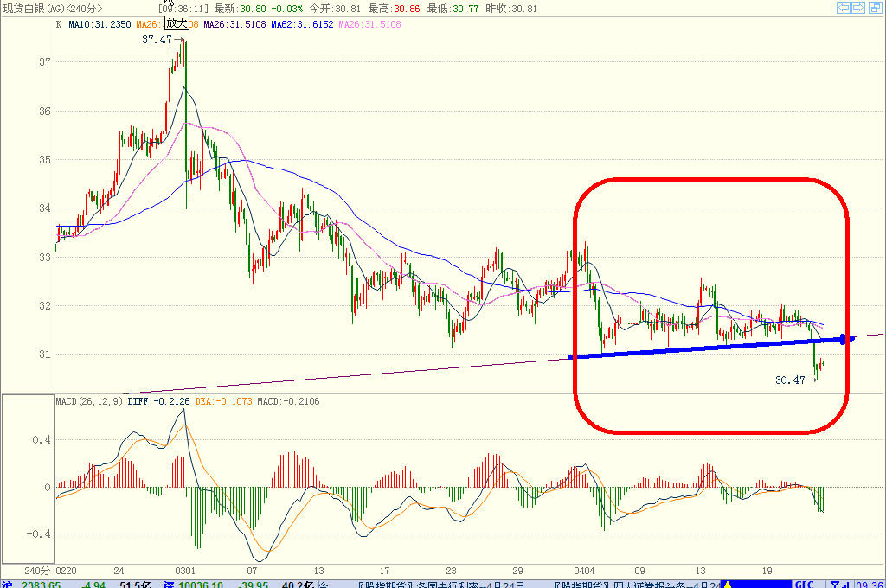The width and height of the screenshot is (886, 588).
Task: Click the 昨收:30.81 previous close readout
Action: pos(511,9)
